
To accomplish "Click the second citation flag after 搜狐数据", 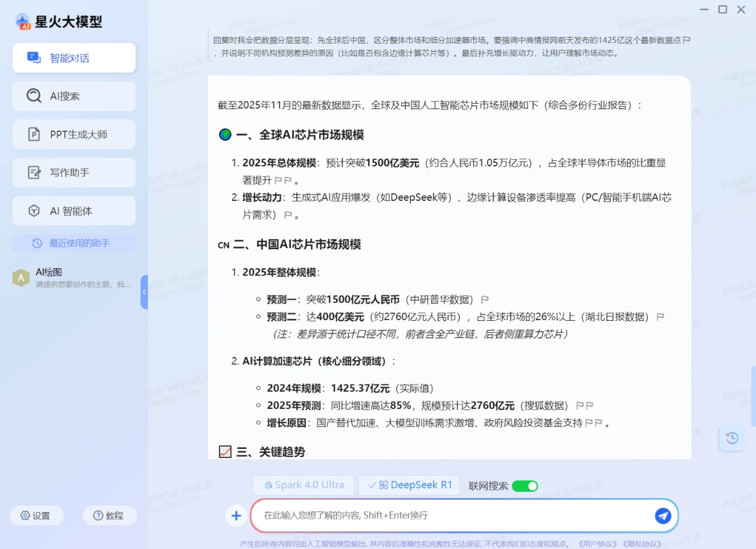I will (x=589, y=406).
